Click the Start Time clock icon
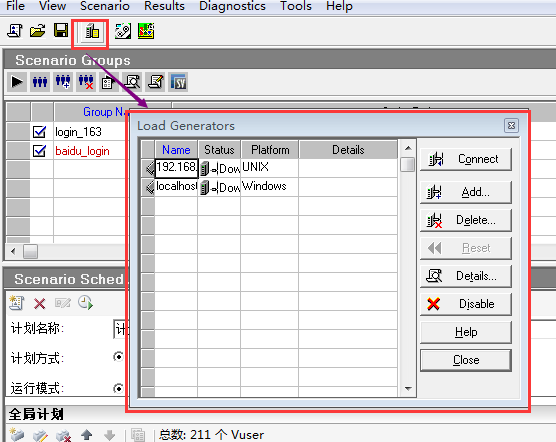The image size is (556, 442). pos(85,303)
